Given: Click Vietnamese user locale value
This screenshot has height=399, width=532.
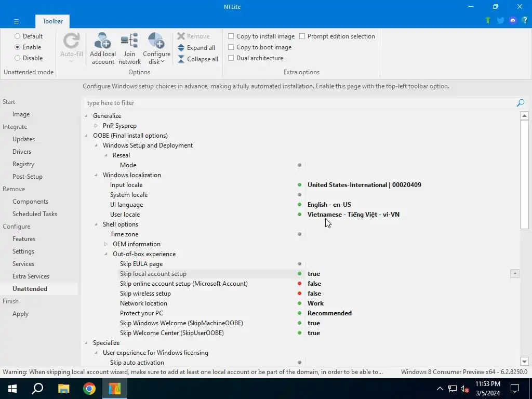Looking at the screenshot, I should click(353, 215).
